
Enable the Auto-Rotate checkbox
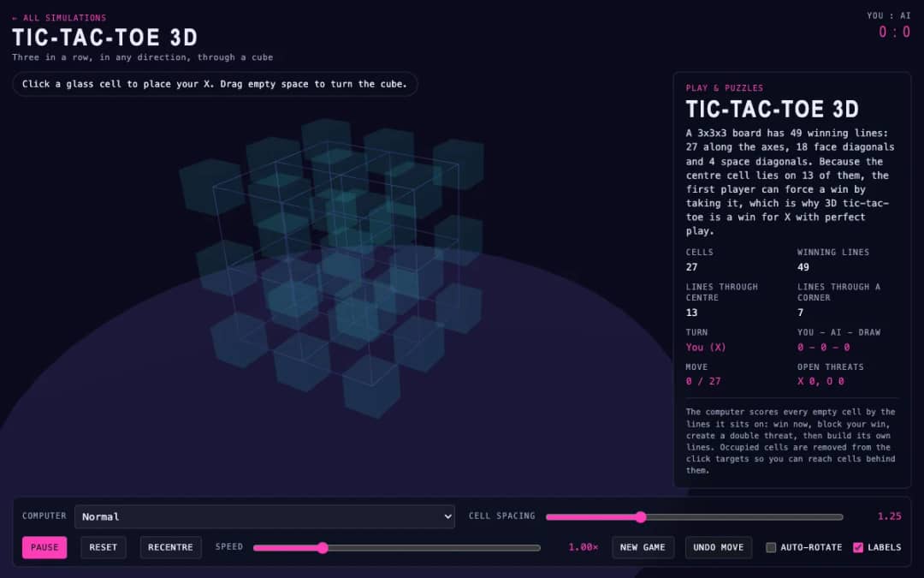coord(771,547)
